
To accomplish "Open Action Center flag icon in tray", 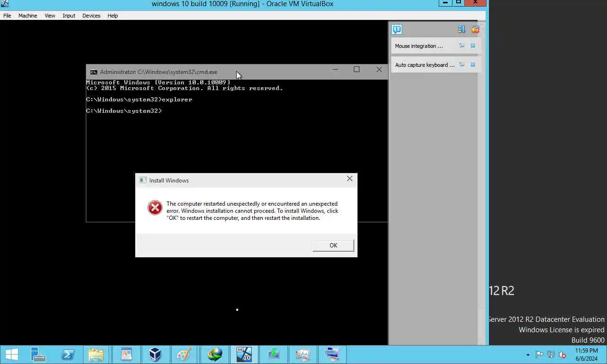I will [540, 355].
